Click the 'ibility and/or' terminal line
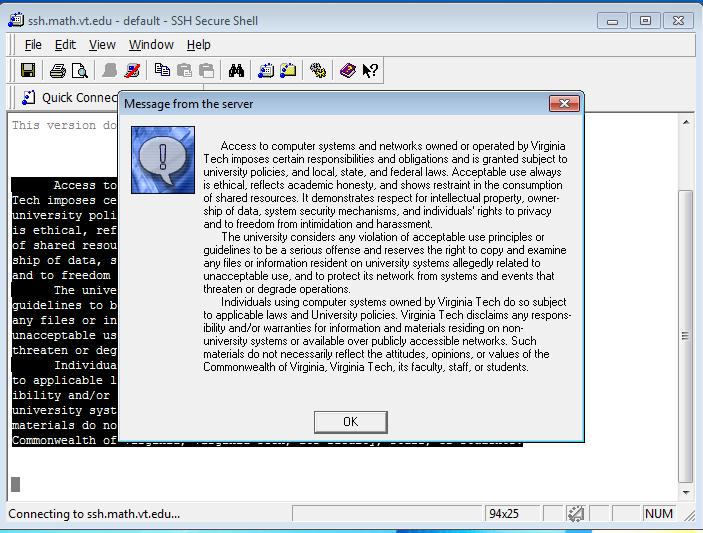 [61, 395]
